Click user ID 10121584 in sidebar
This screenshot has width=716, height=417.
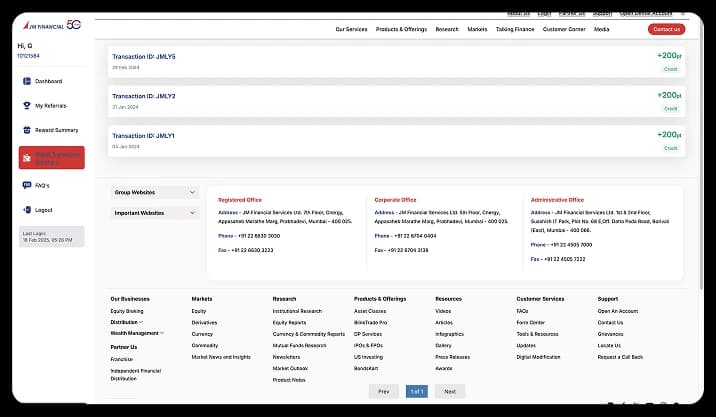[28, 56]
